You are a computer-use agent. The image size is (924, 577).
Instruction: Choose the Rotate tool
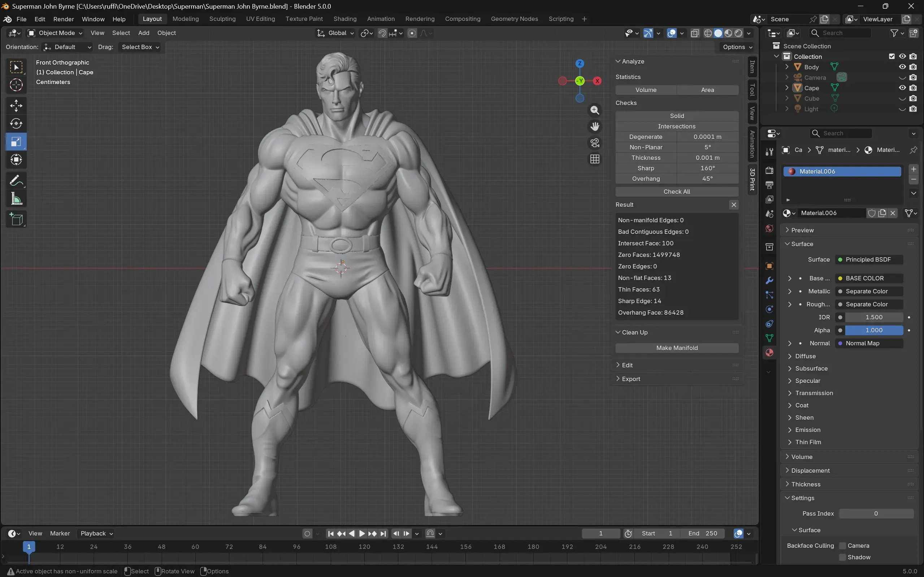pyautogui.click(x=16, y=124)
